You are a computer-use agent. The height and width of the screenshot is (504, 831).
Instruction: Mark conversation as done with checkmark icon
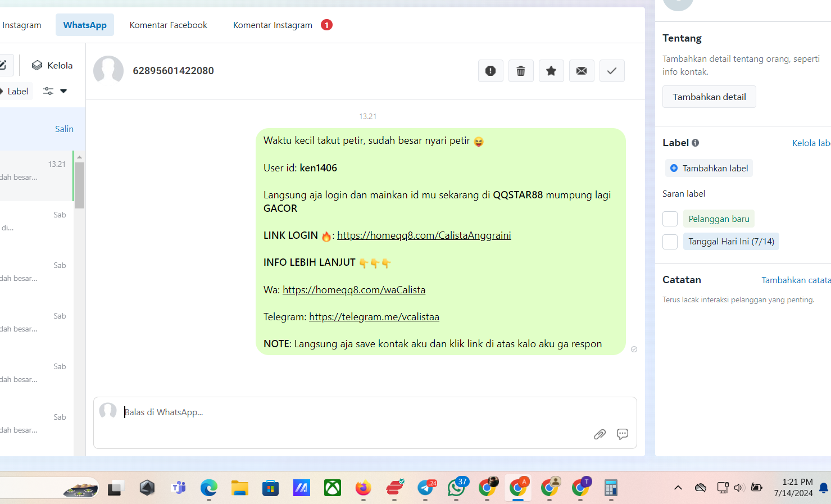tap(612, 71)
